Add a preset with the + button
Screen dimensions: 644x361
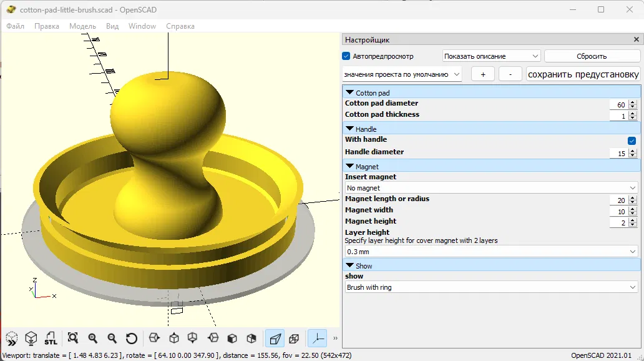483,74
